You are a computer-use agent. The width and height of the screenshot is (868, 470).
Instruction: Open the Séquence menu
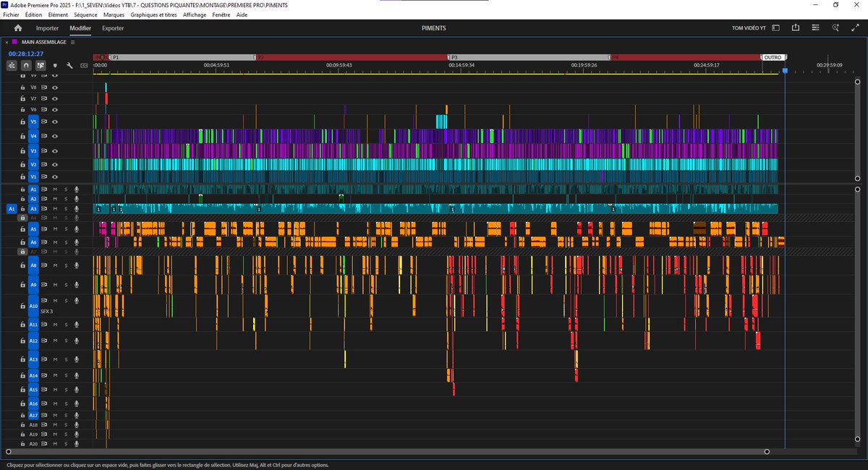85,14
